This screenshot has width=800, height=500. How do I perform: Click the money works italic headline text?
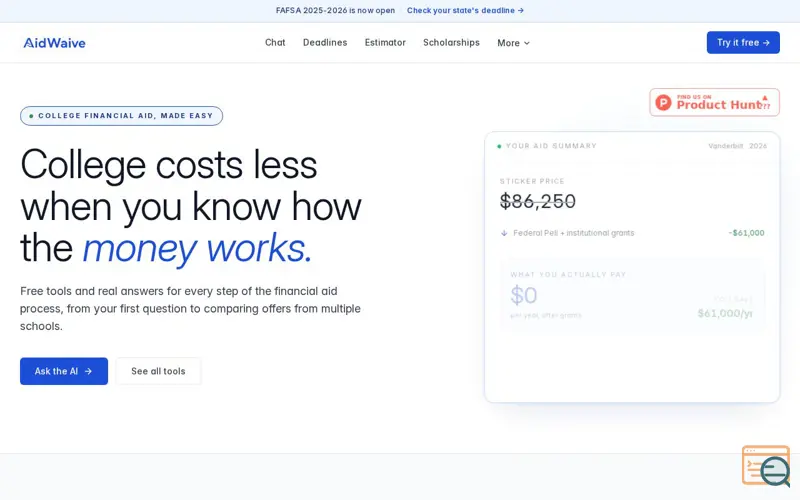[x=197, y=248]
